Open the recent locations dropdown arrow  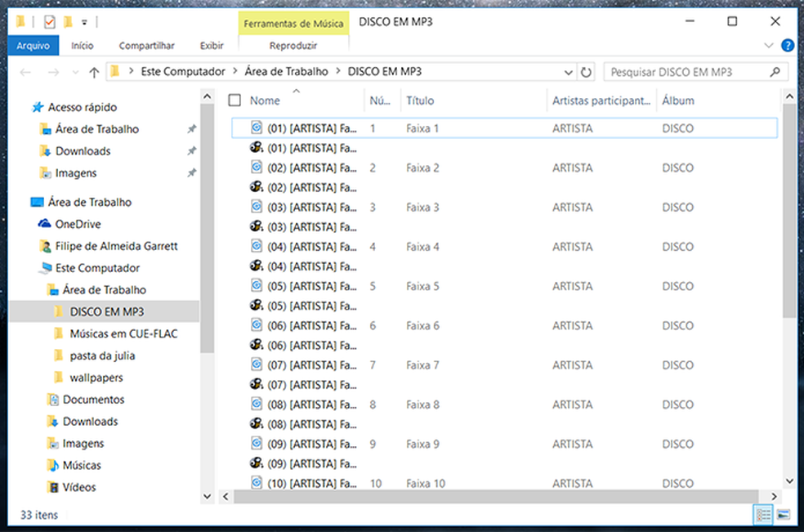tap(75, 73)
